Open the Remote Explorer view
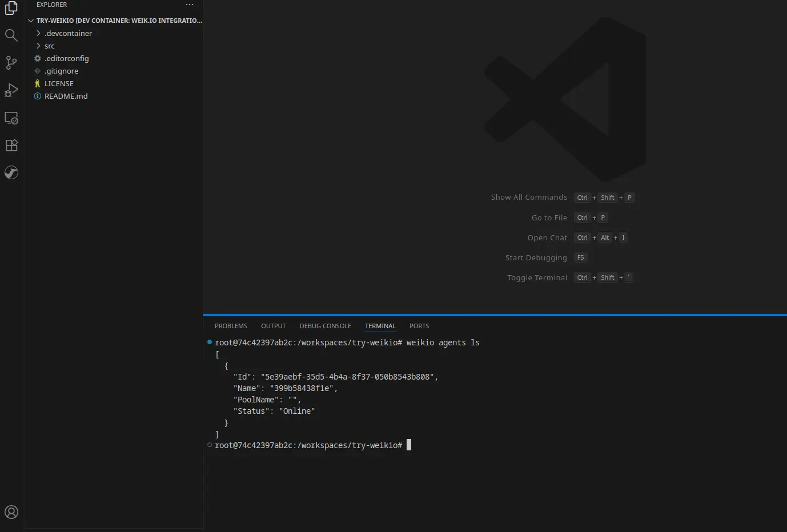This screenshot has height=532, width=787. coord(11,118)
